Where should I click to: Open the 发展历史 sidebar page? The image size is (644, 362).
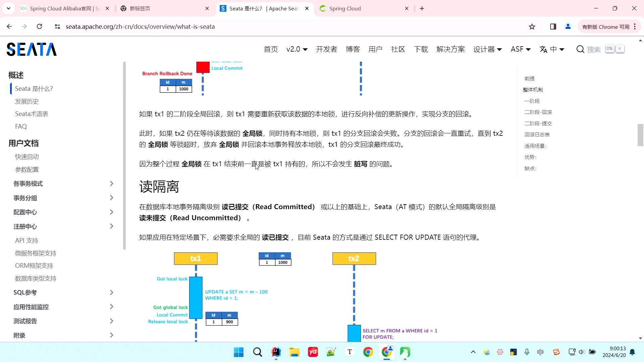27,101
